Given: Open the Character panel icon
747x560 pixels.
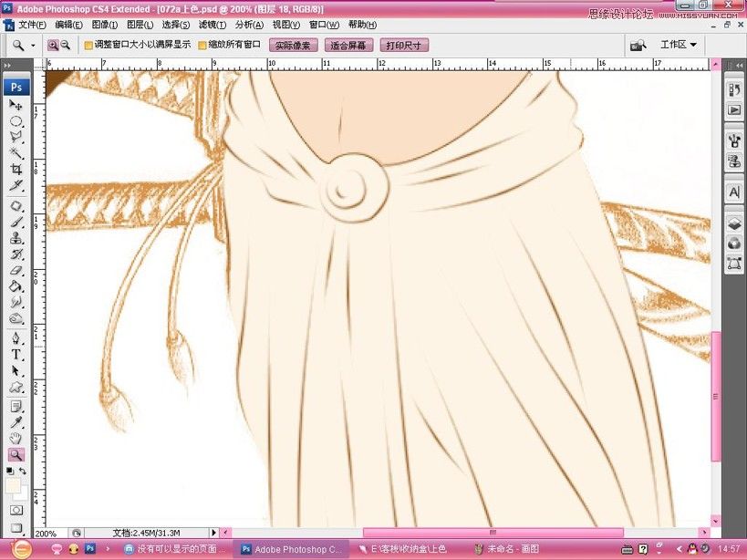Looking at the screenshot, I should 734,192.
